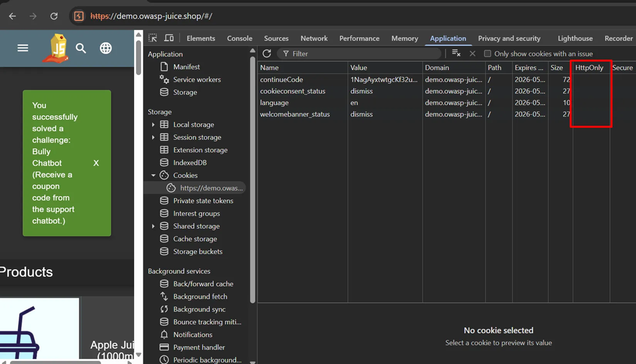
Task: Switch to the Performance tab
Action: [x=360, y=38]
